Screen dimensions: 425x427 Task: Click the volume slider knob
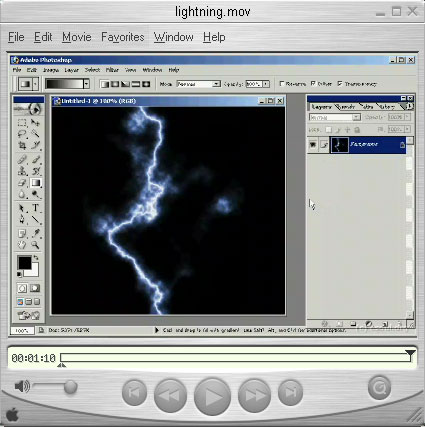[x=70, y=387]
